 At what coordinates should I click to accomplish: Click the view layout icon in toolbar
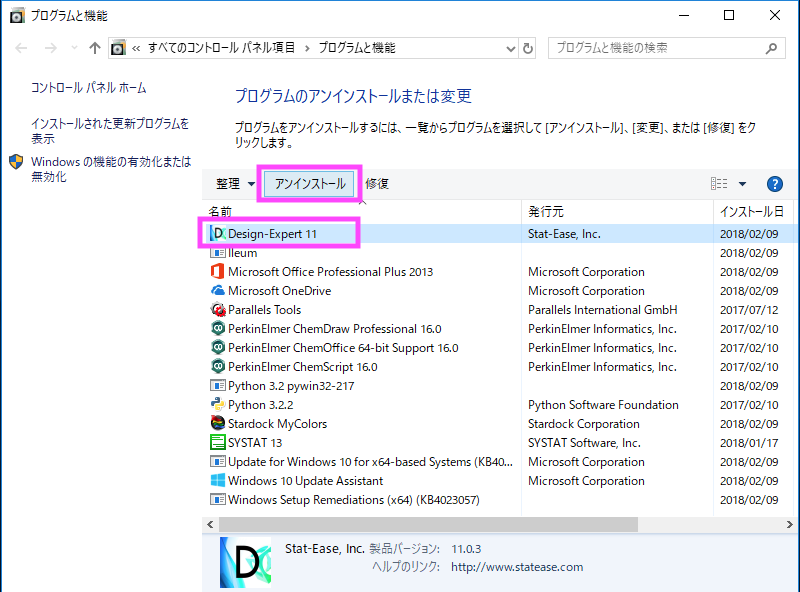pos(719,184)
